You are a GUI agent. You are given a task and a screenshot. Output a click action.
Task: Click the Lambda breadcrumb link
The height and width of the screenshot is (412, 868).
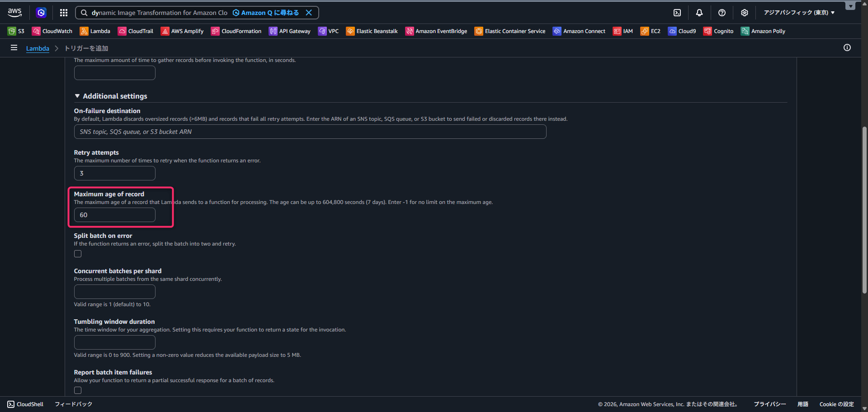(x=38, y=48)
